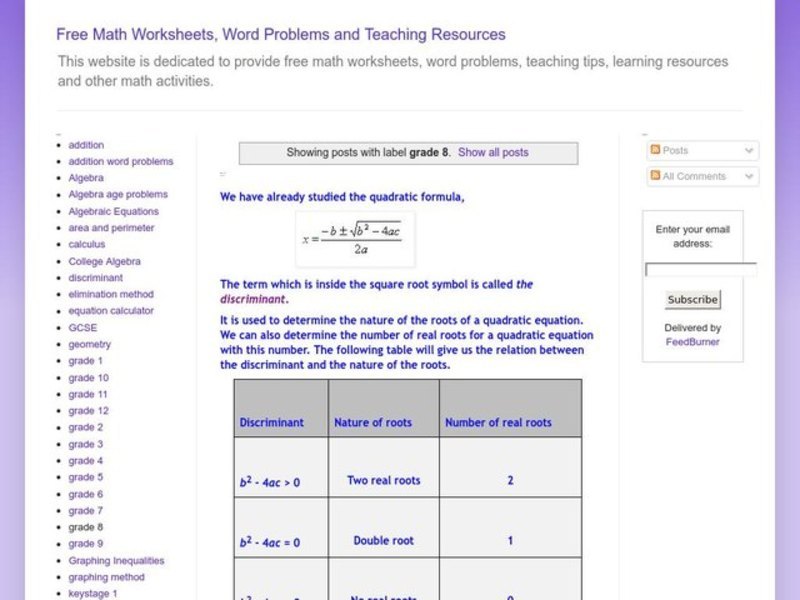Open the FeedBurner link
The image size is (800, 600).
coord(694,342)
